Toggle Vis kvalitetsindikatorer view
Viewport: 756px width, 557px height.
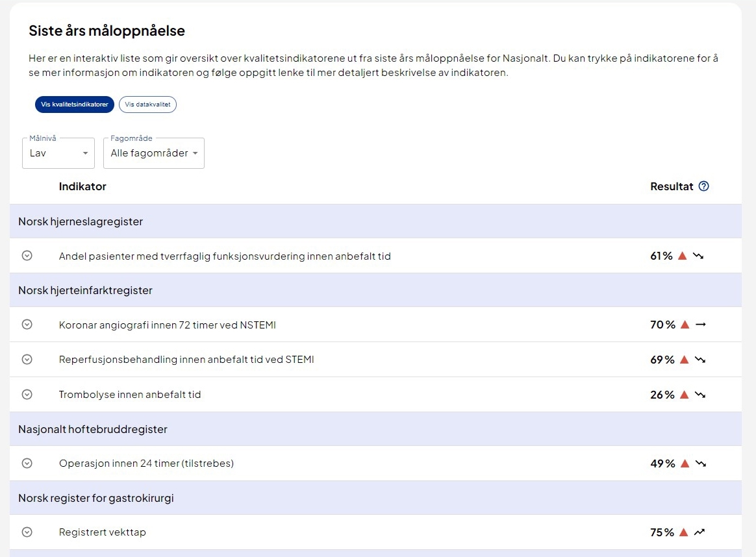75,105
